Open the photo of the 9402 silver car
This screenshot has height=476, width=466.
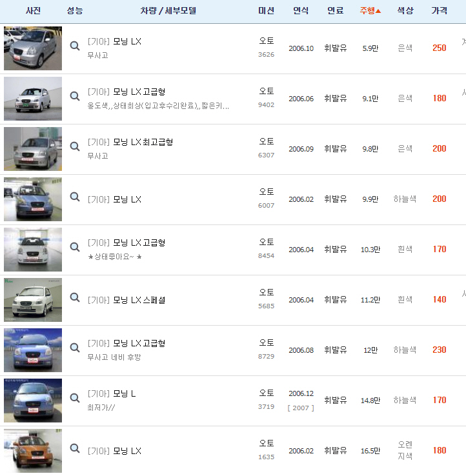[x=33, y=99]
